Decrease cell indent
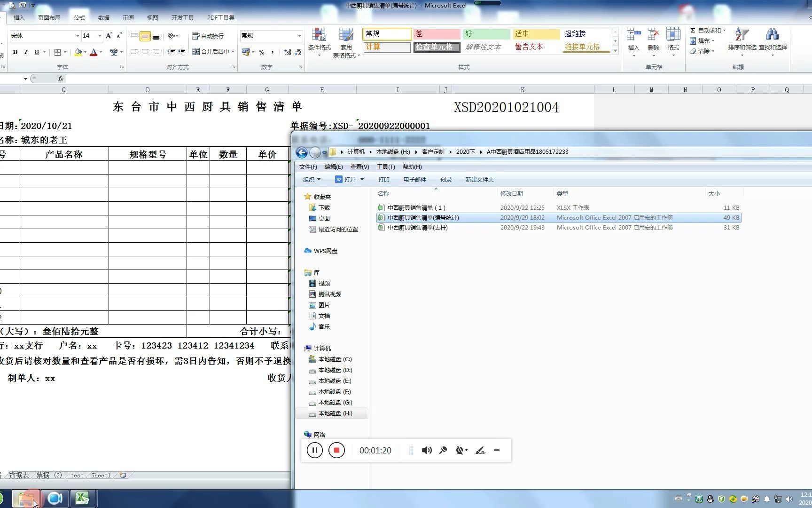 171,52
